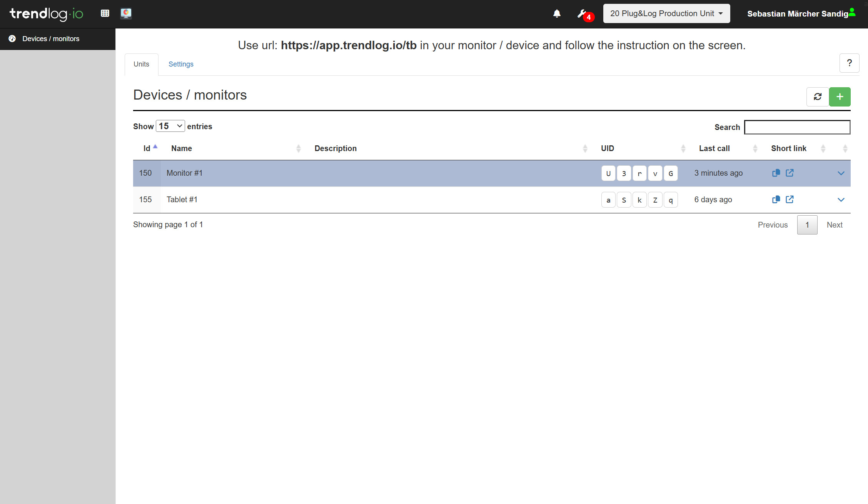The height and width of the screenshot is (504, 868).
Task: Switch to the Settings tab
Action: tap(181, 64)
